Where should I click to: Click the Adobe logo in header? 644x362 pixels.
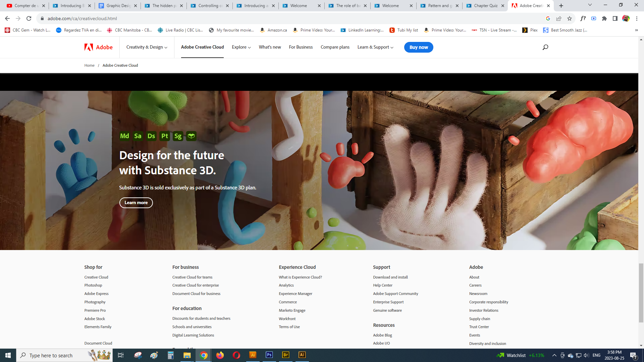point(98,47)
